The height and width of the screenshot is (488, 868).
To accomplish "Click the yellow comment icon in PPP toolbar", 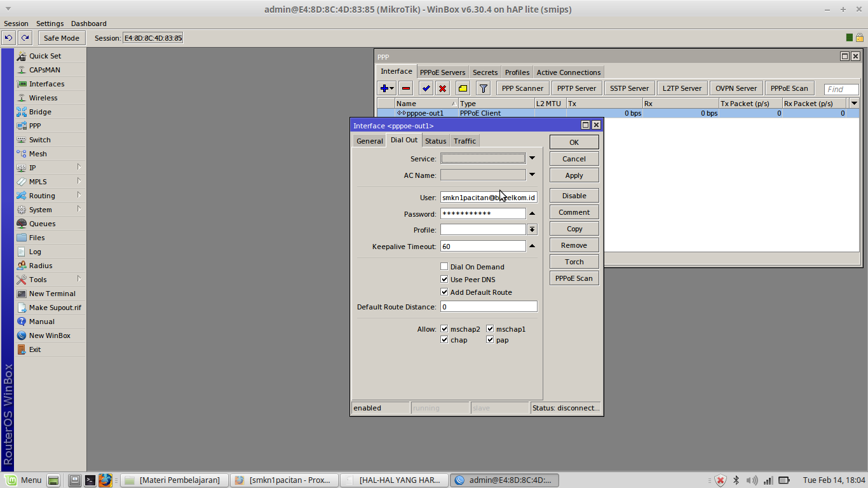I will tap(463, 88).
